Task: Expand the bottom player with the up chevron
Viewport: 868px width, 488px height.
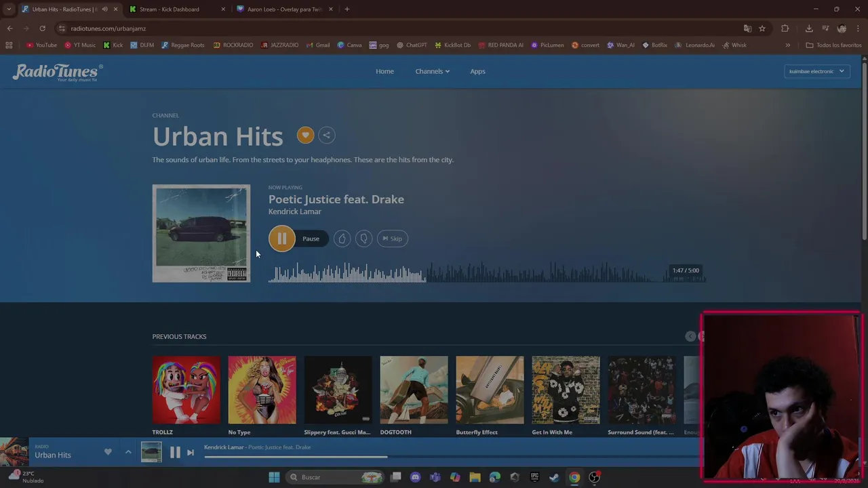Action: click(x=128, y=452)
